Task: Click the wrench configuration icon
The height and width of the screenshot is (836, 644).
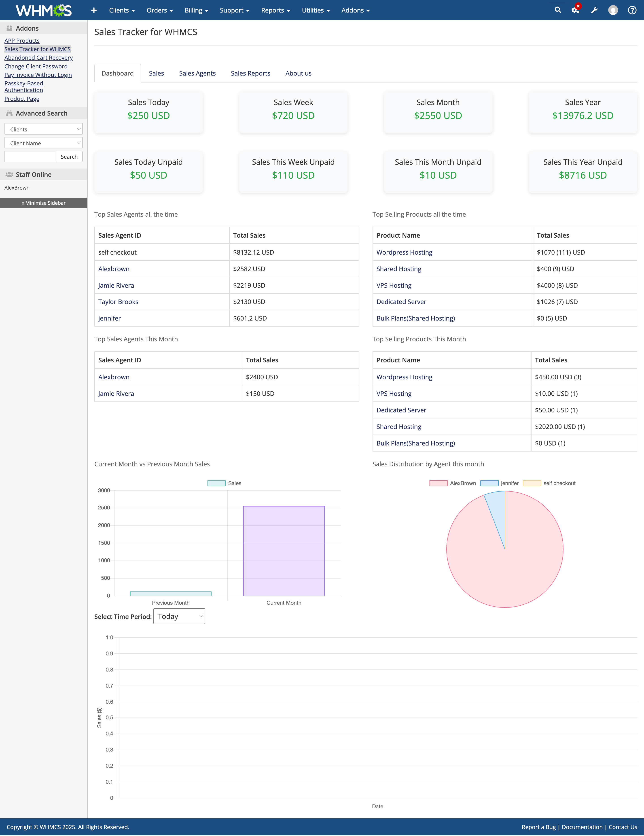Action: click(x=594, y=10)
